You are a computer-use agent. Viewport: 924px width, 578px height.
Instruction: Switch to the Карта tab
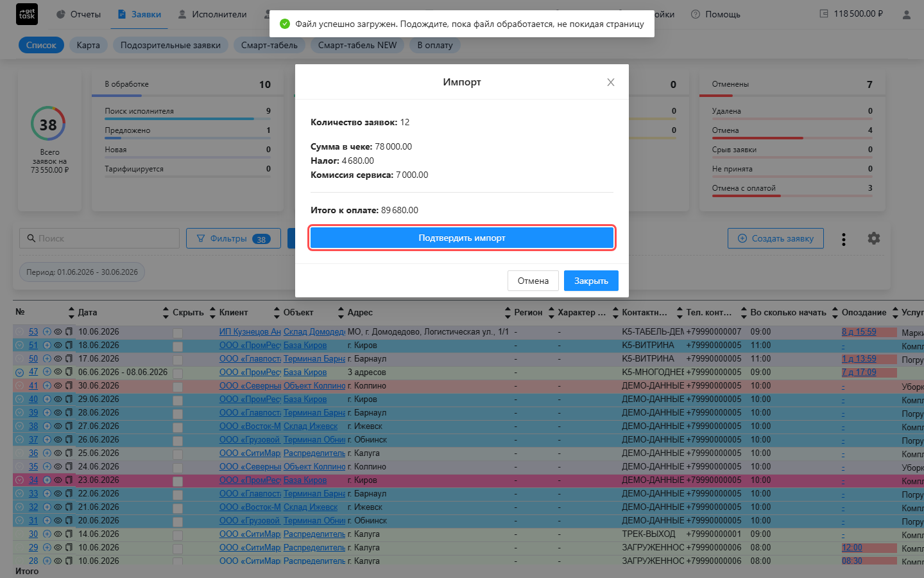tap(88, 45)
